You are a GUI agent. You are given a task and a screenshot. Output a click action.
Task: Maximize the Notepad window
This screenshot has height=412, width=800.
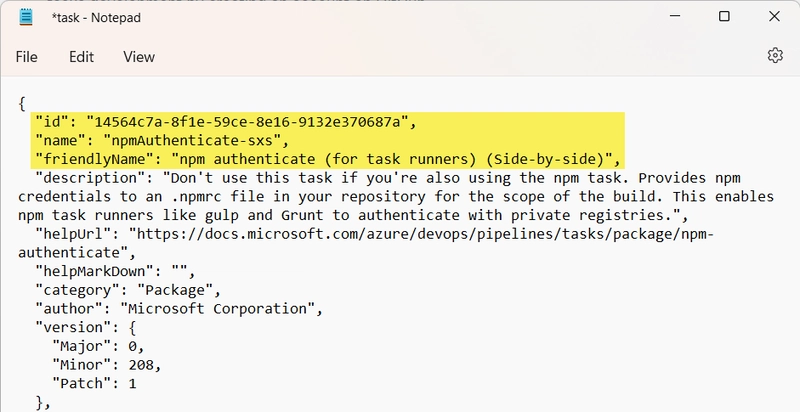tap(724, 16)
